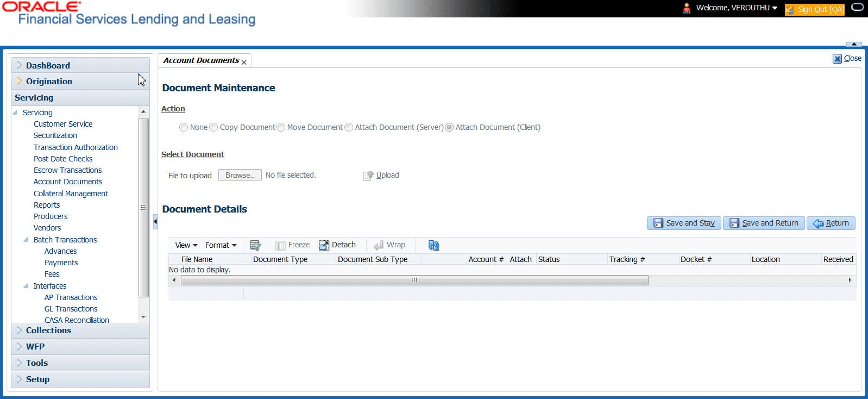Collapse the header using the top arrow

coord(854,44)
